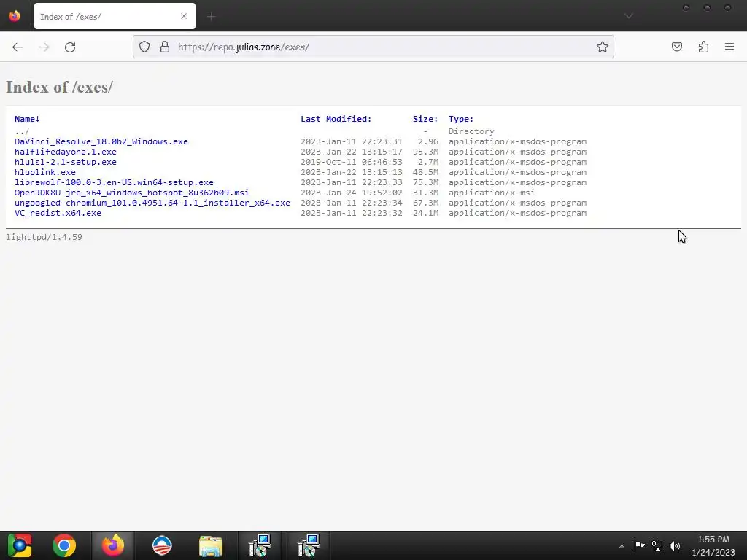Open network status tray icon

(657, 545)
